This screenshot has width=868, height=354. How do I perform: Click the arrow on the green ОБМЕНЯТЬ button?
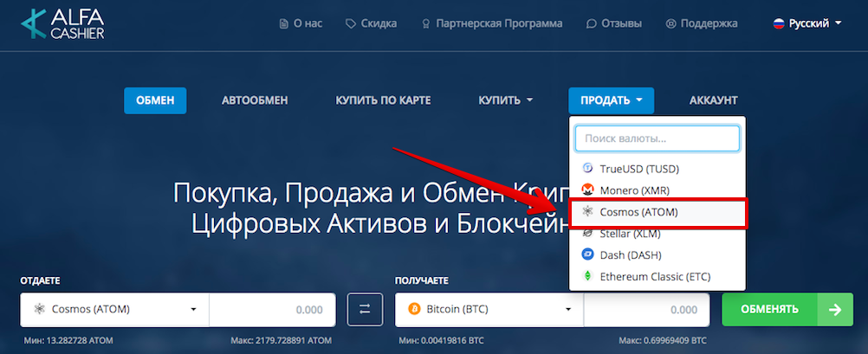point(835,310)
